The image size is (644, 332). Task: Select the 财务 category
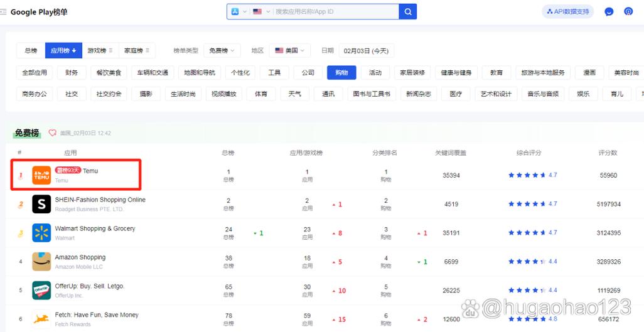tap(72, 73)
